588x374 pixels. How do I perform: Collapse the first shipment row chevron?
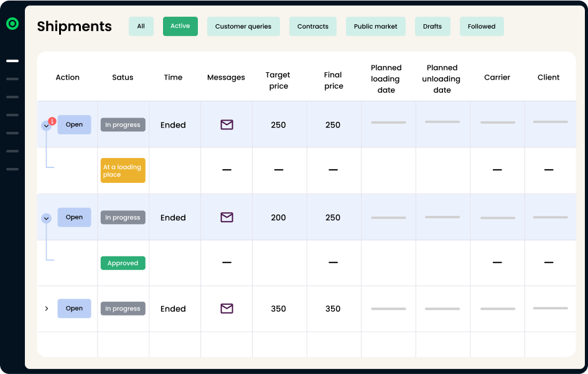click(46, 126)
